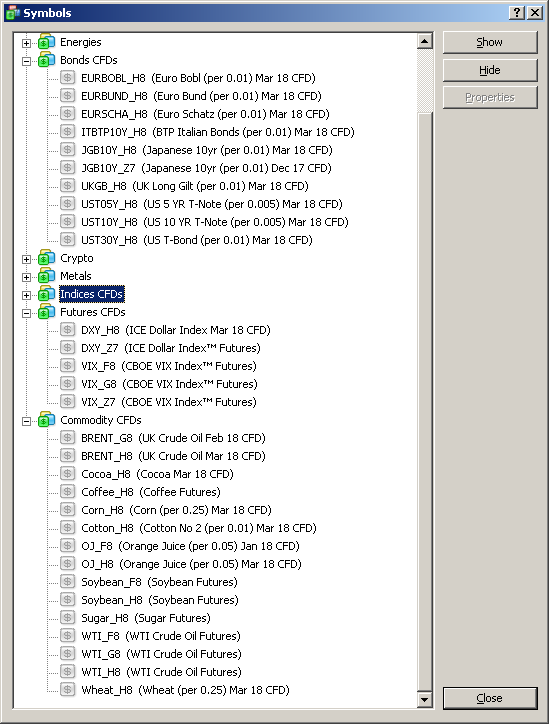
Task: Select WTI_H8 WTI Crude Oil Futures
Action: tap(162, 672)
